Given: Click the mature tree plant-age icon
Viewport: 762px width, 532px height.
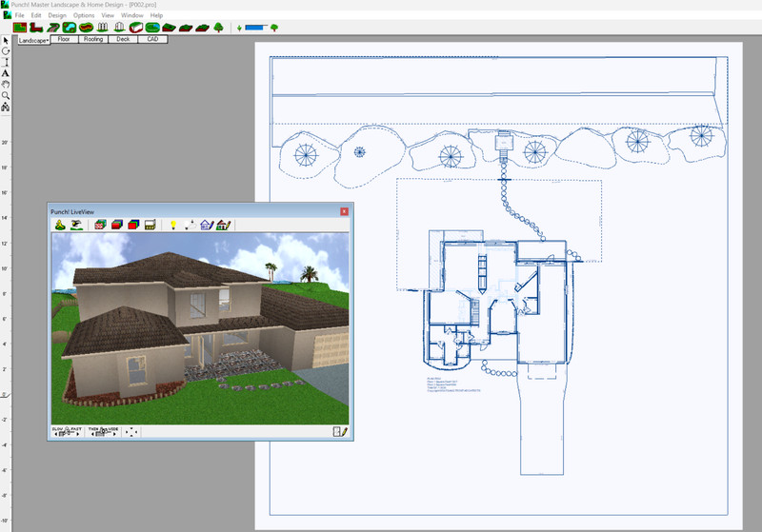Looking at the screenshot, I should pos(274,28).
